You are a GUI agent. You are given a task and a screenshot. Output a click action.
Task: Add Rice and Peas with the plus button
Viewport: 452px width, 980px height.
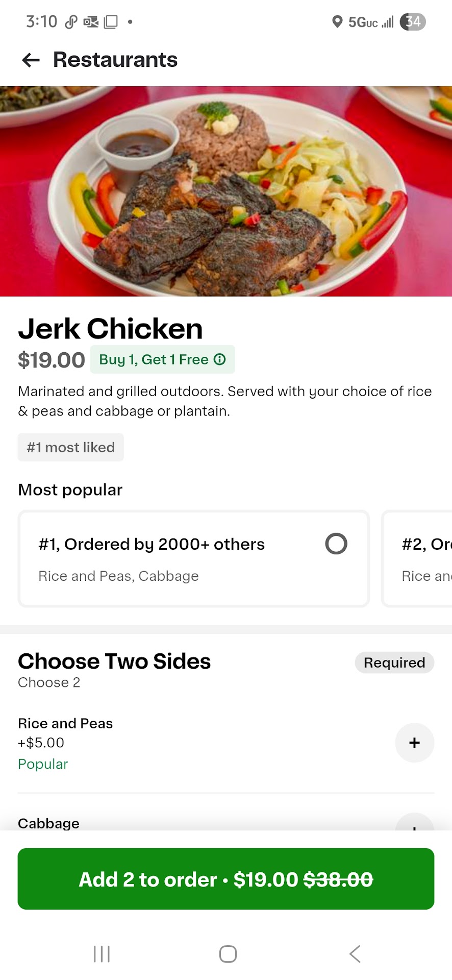(414, 743)
